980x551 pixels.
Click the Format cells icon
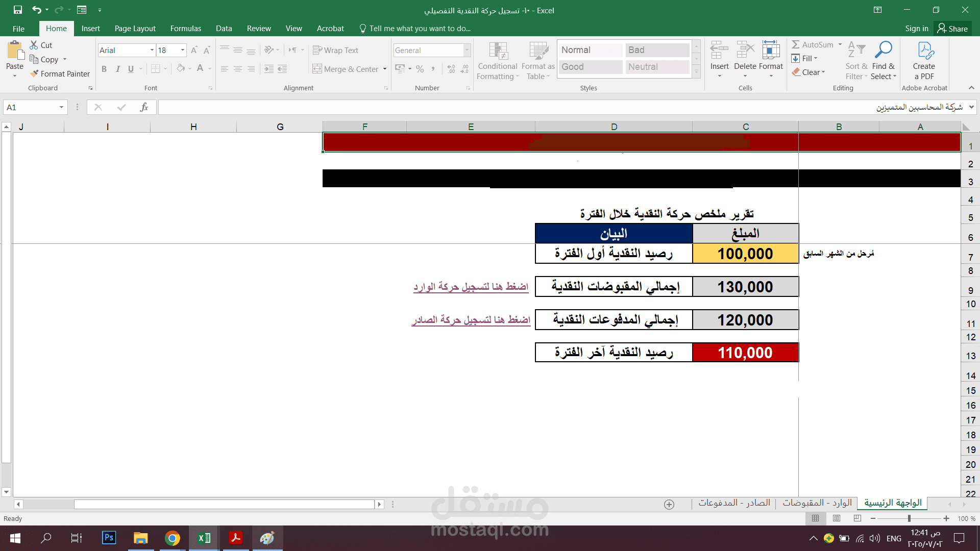click(x=771, y=51)
